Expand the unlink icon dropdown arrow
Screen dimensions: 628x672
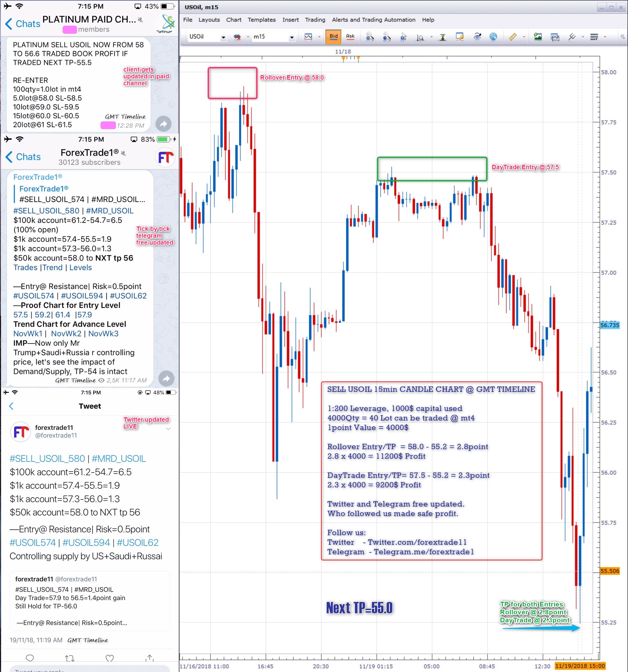pos(248,37)
